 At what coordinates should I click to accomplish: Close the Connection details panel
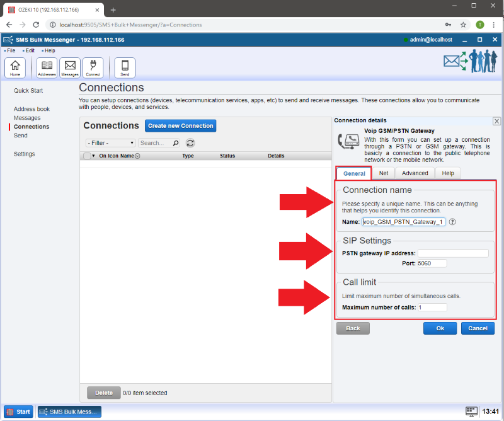[496, 121]
